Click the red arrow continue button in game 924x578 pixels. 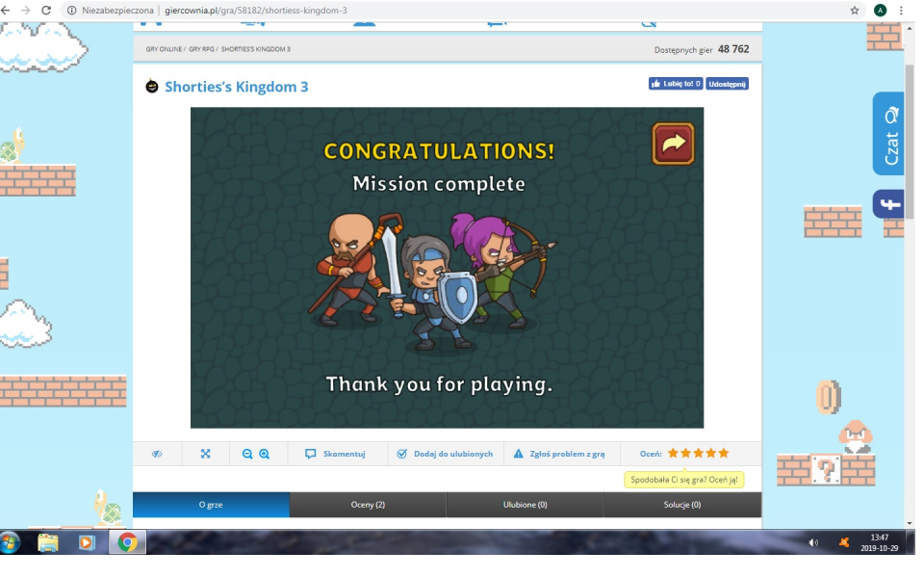673,144
